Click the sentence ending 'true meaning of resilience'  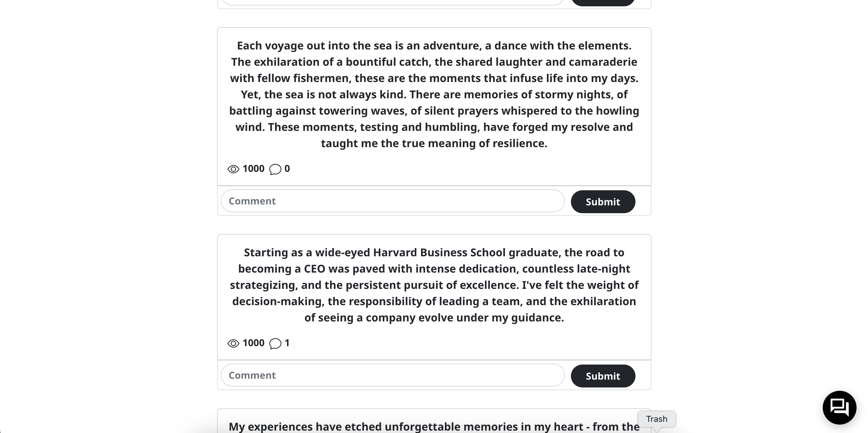point(434,135)
